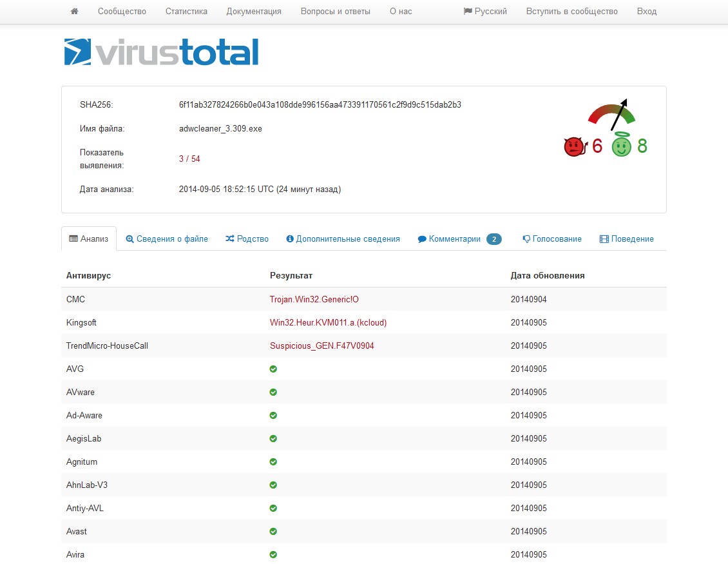Open the Статистика menu item

point(186,11)
